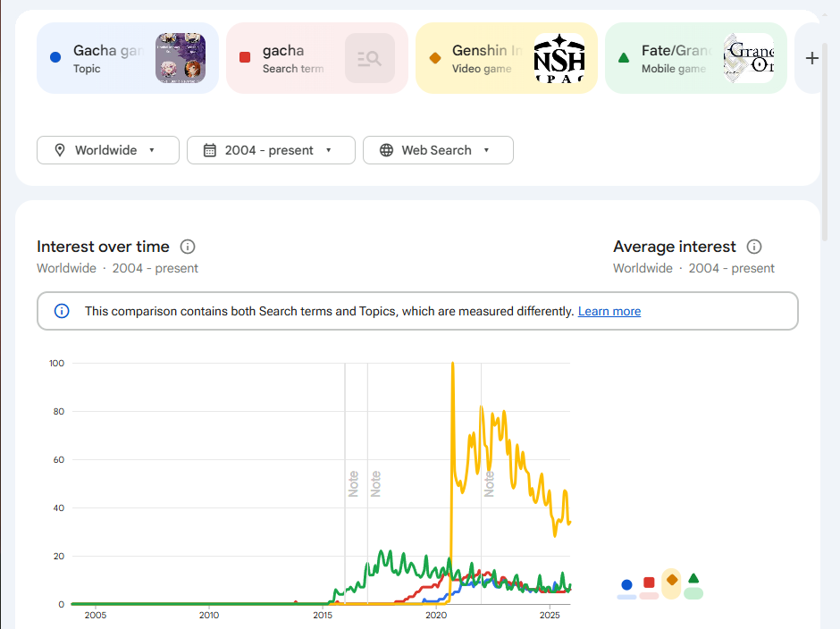Click the Interest over time heading

point(103,247)
